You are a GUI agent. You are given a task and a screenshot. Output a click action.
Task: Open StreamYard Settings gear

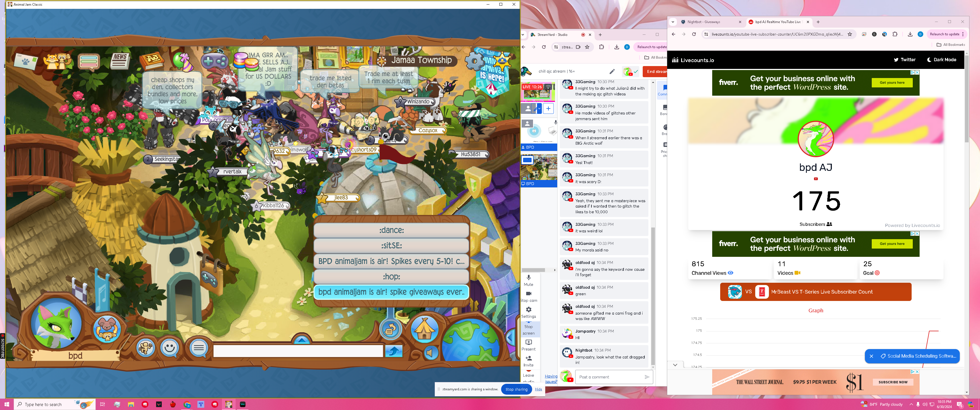click(528, 312)
